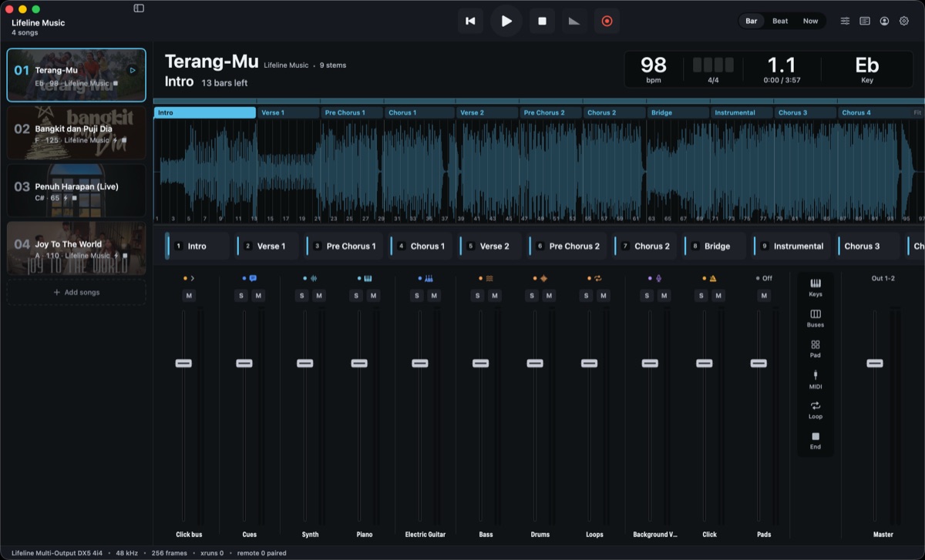Open the Buses panel
This screenshot has width=925, height=560.
(816, 318)
